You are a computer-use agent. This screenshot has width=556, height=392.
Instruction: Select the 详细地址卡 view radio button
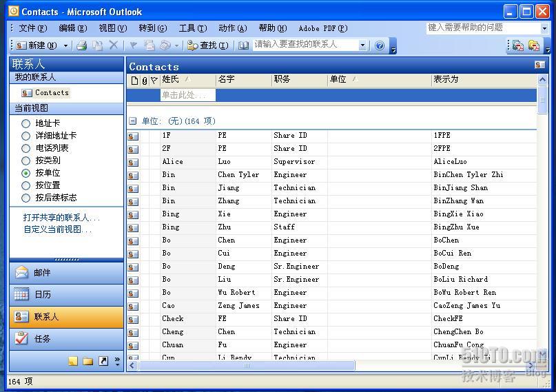point(26,136)
